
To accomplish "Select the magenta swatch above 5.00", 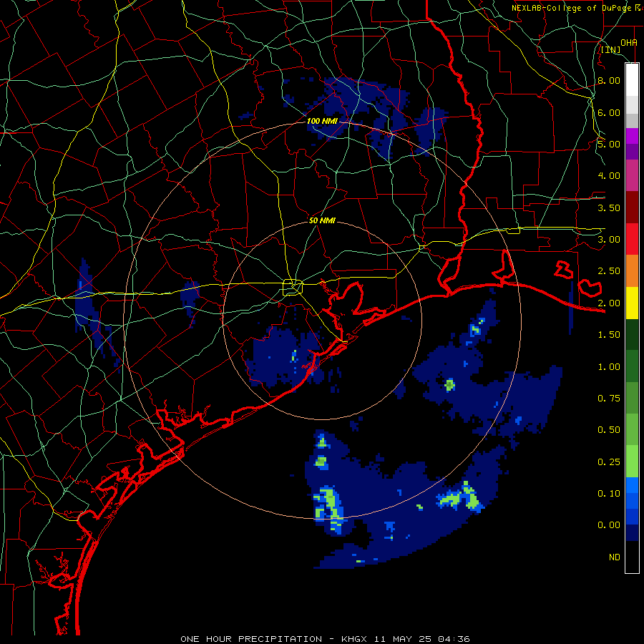I will (632, 136).
